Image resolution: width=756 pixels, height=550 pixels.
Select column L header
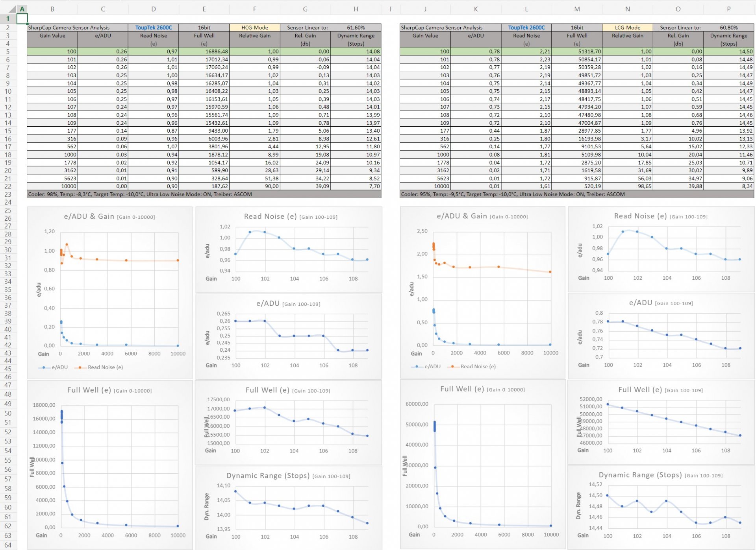526,9
